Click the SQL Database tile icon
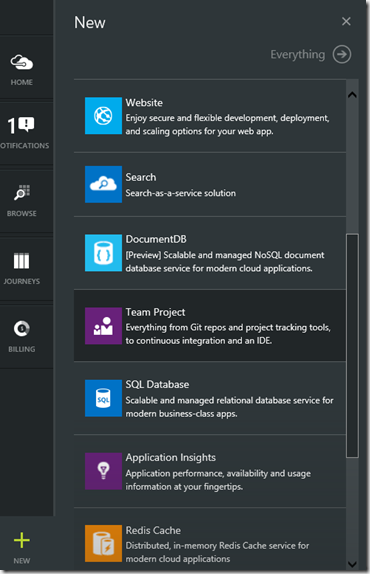This screenshot has width=370, height=574. (103, 398)
